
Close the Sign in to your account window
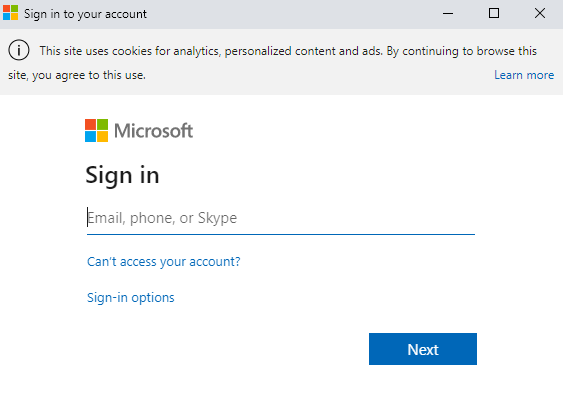tap(540, 14)
